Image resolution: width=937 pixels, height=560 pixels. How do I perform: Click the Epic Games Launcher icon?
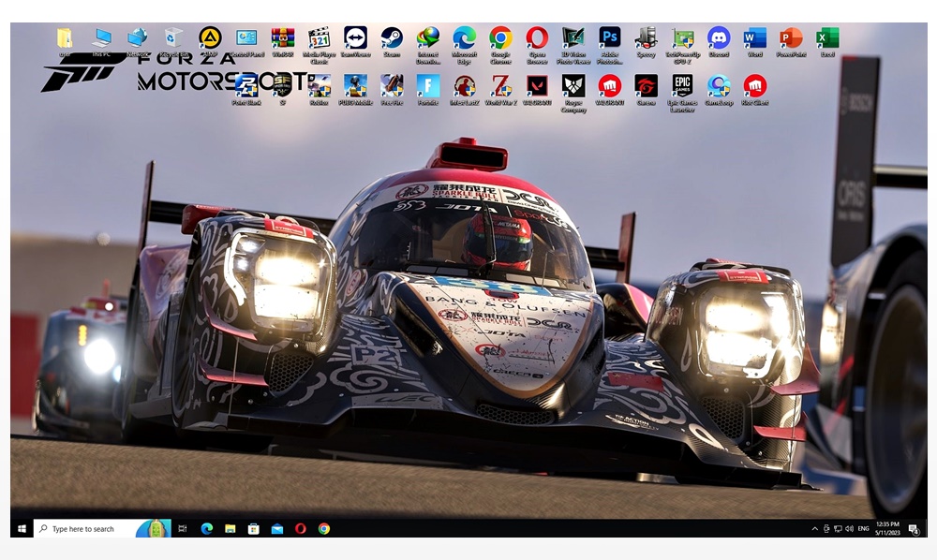point(682,87)
